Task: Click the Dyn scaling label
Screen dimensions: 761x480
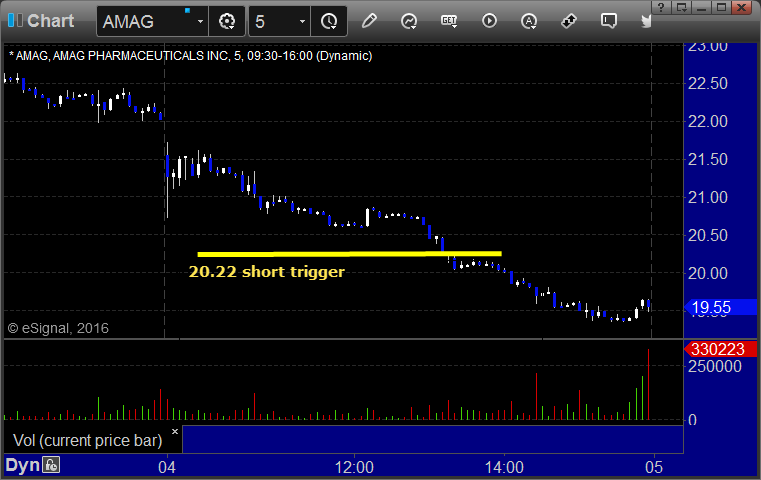Action: click(x=22, y=465)
